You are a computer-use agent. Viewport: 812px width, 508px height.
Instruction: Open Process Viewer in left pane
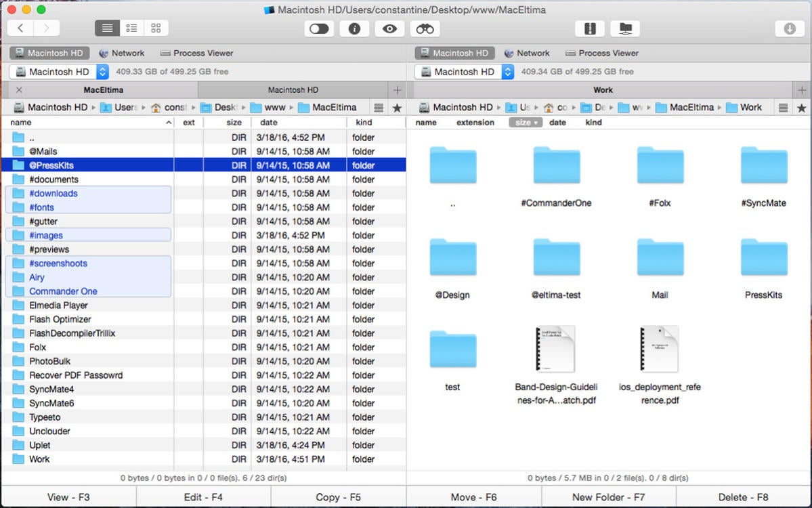tap(197, 53)
